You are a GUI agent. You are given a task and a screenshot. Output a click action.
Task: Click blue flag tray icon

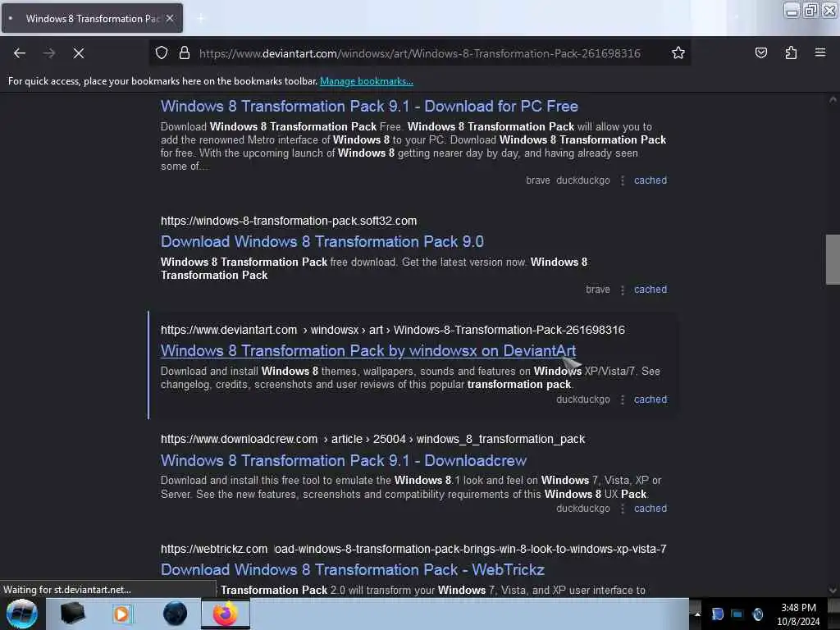pos(717,614)
